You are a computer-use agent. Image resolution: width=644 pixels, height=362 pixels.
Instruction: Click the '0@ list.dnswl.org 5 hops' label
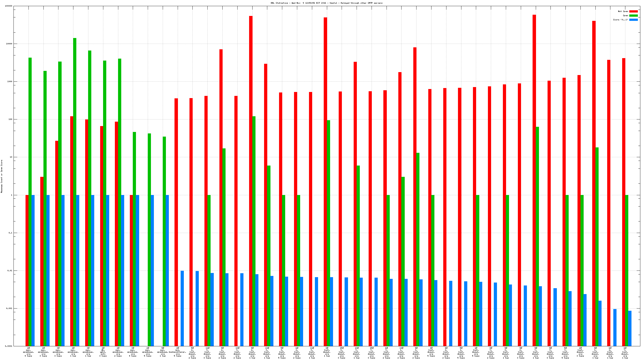tap(431, 353)
